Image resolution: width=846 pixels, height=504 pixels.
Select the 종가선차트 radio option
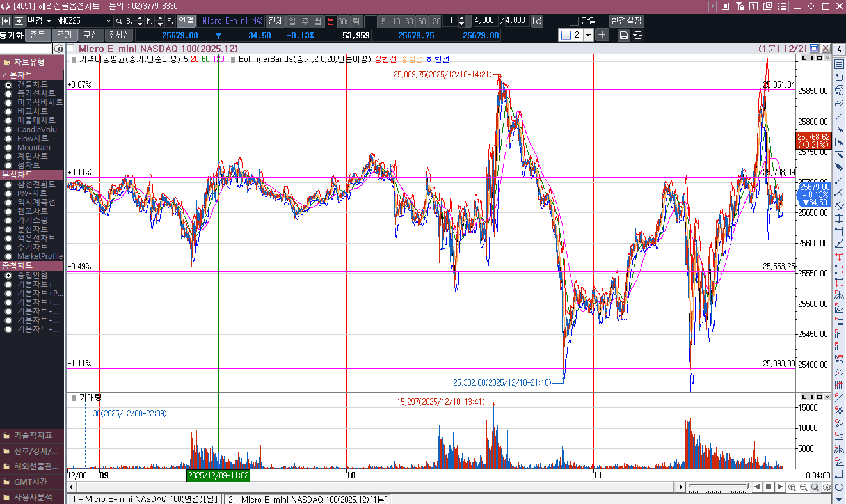tap(8, 93)
